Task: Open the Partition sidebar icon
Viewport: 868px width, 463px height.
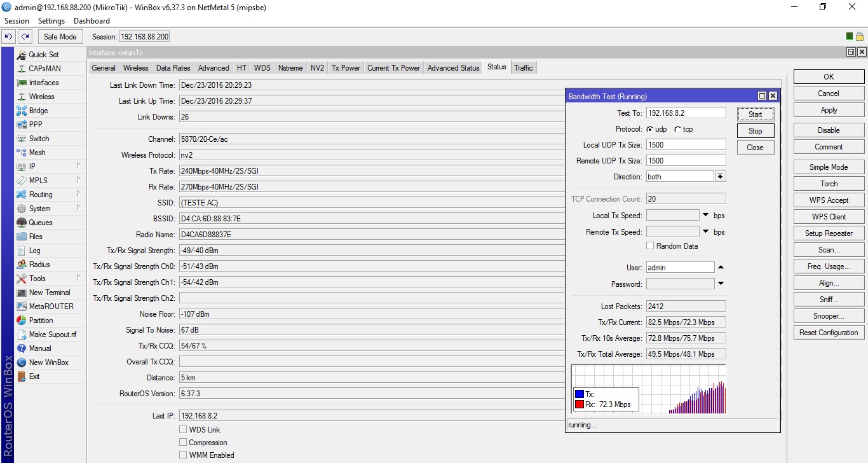Action: 21,321
